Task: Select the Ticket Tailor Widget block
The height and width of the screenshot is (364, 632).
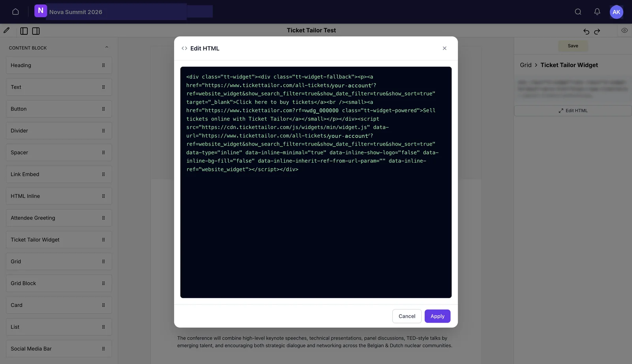Action: click(x=59, y=240)
